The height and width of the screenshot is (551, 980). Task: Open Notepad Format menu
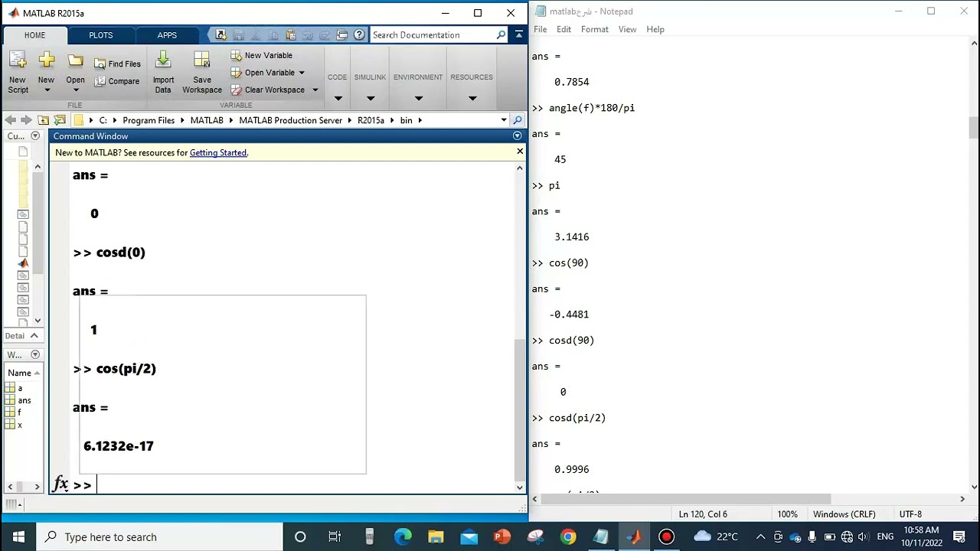pos(595,29)
